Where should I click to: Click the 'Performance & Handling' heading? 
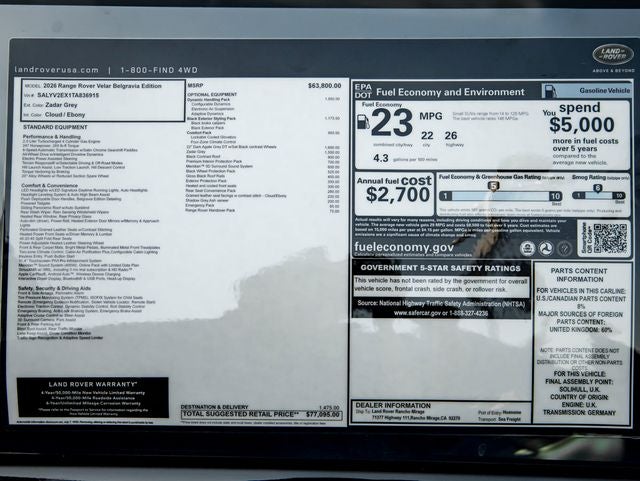(x=52, y=137)
